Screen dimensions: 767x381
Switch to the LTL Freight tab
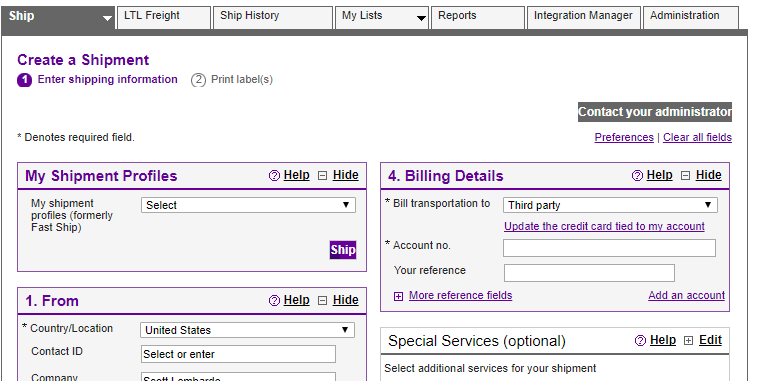point(164,17)
